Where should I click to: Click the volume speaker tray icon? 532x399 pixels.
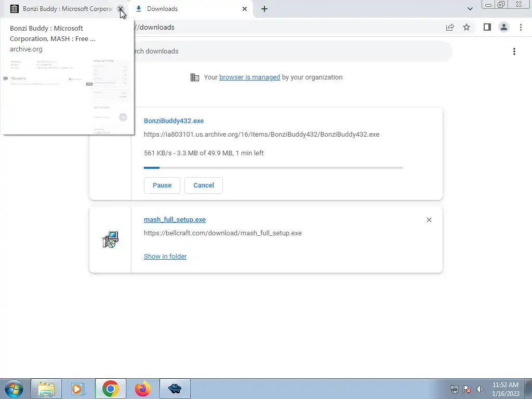(x=480, y=389)
